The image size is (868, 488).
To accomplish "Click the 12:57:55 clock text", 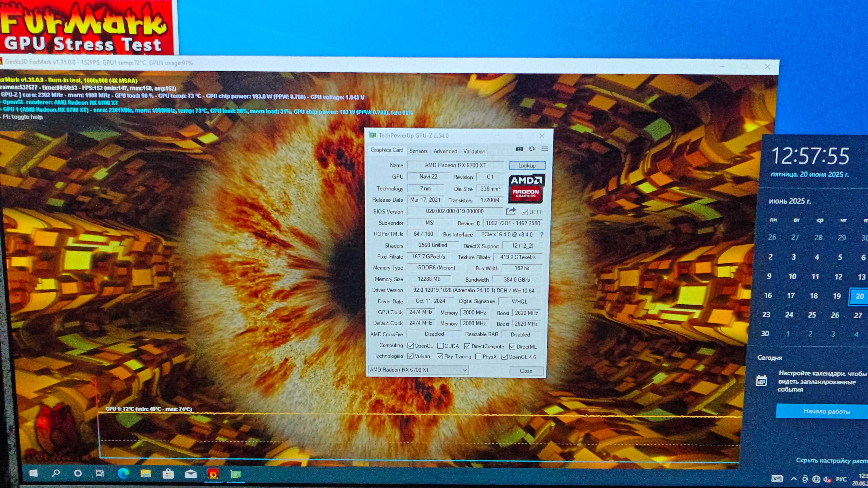I will click(x=810, y=156).
